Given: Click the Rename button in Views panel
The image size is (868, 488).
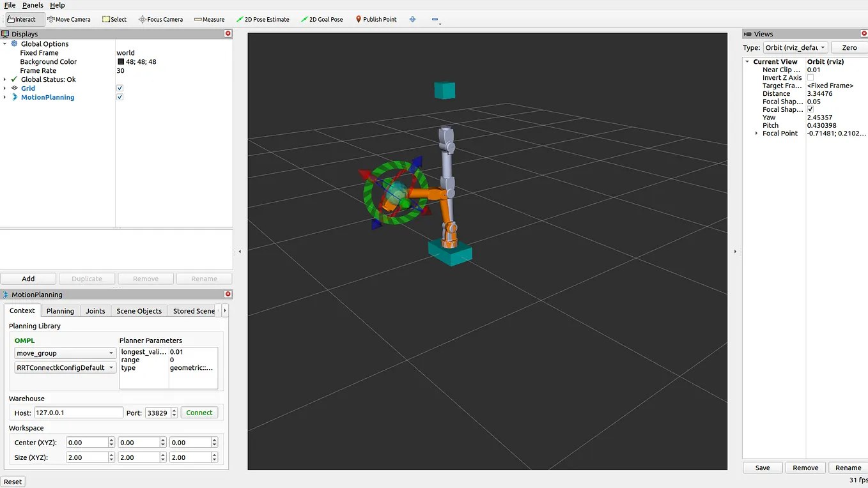Looking at the screenshot, I should (x=848, y=468).
